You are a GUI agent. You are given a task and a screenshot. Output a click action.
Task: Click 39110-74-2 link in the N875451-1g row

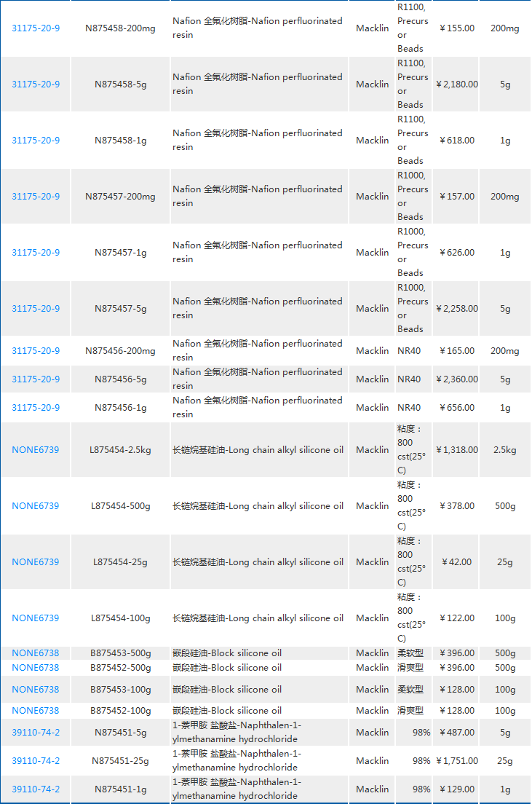36,789
